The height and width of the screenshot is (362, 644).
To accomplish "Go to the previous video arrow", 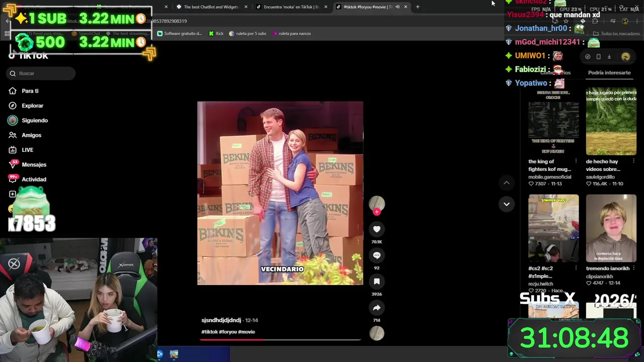I will pyautogui.click(x=507, y=183).
